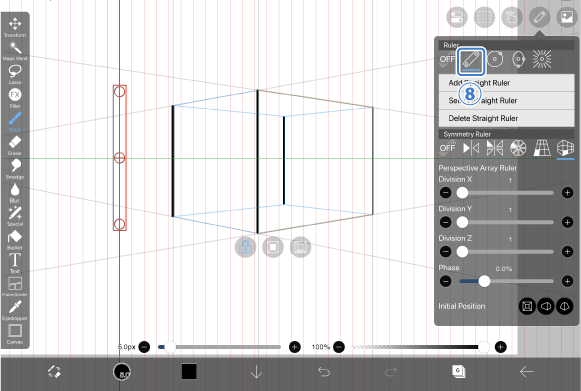Pick the Smudge tool

pos(15,168)
